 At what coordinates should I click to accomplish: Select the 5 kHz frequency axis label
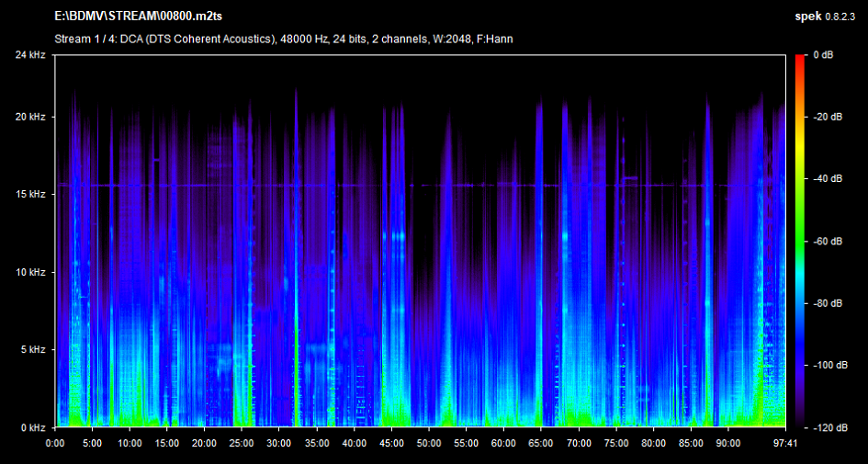(33, 350)
